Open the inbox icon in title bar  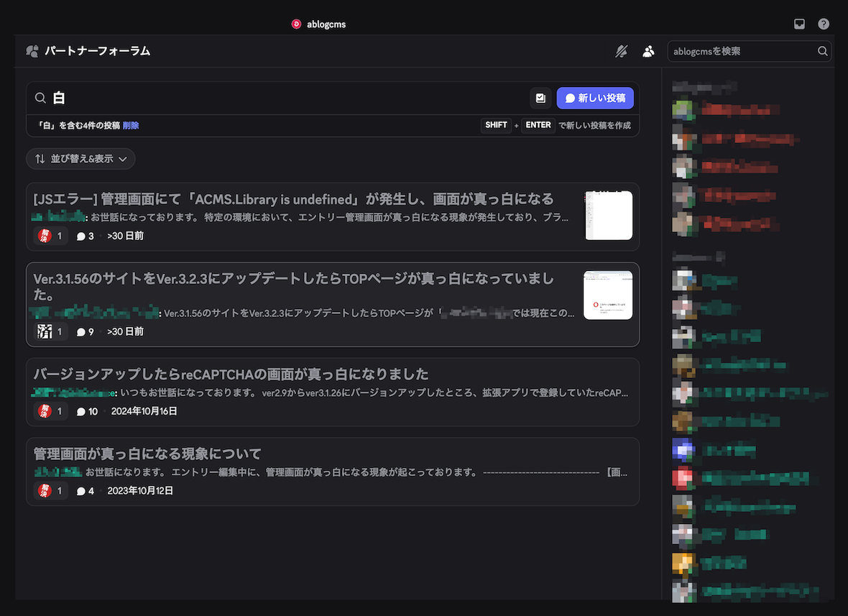[799, 24]
